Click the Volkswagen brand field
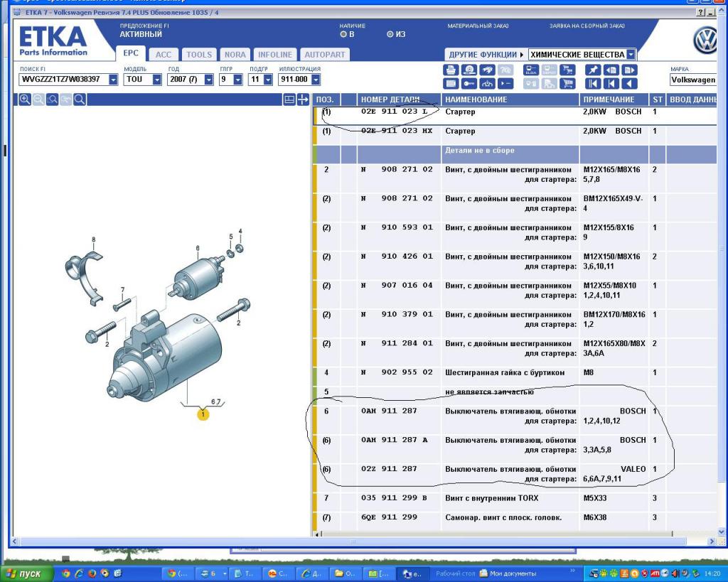Viewport: 728px width, 582px height. [x=692, y=80]
